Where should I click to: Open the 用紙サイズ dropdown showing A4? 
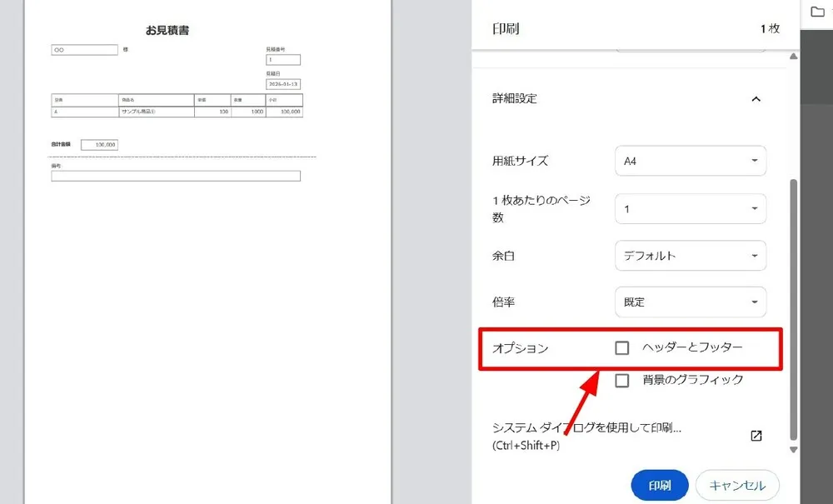click(690, 161)
